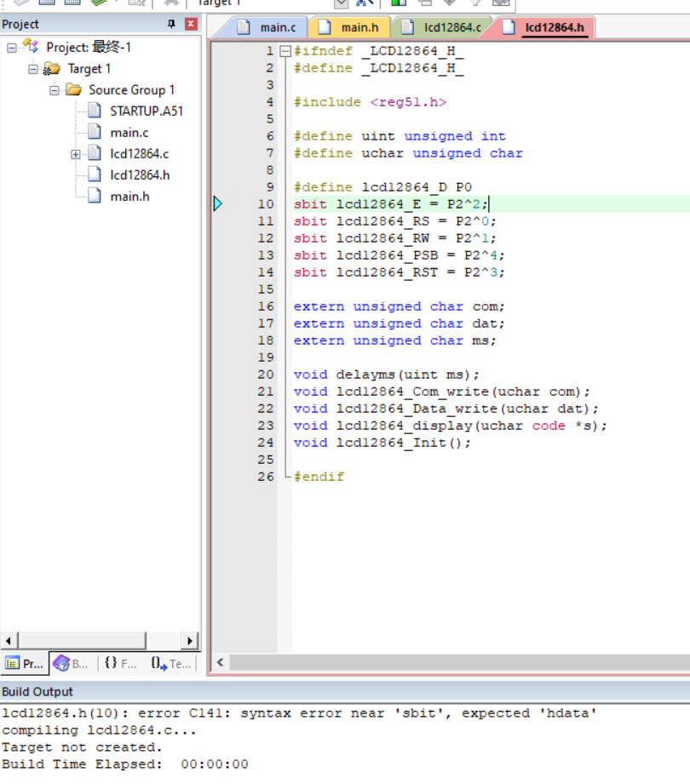The width and height of the screenshot is (690, 784).
Task: Open the Templates tab at the panel bottom
Action: click(x=171, y=664)
